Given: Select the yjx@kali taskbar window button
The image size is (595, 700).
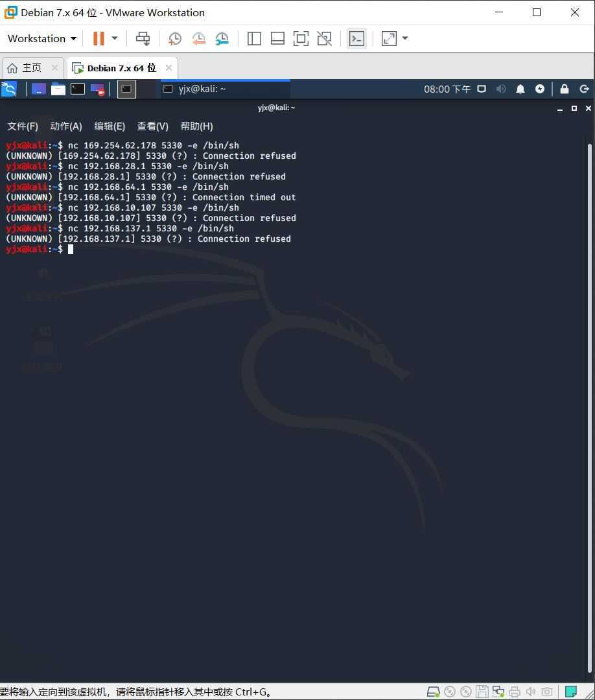Looking at the screenshot, I should tap(225, 89).
